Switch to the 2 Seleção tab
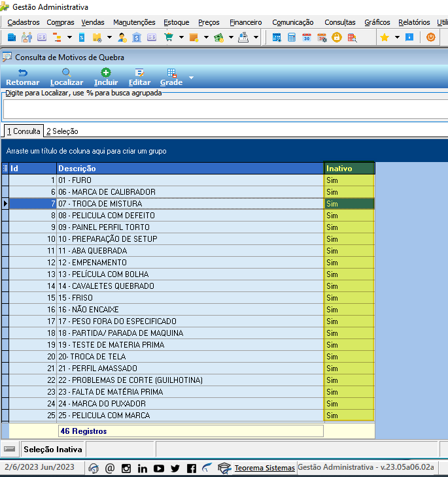The width and height of the screenshot is (448, 477). (62, 131)
